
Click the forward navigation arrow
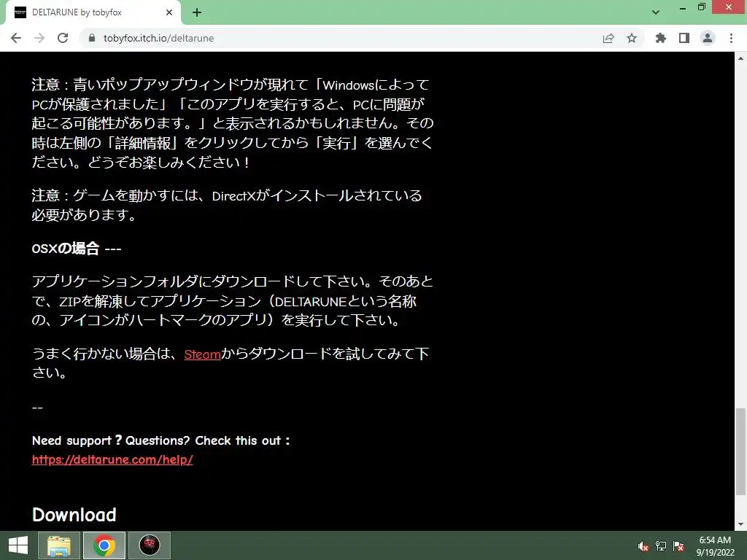pos(39,38)
